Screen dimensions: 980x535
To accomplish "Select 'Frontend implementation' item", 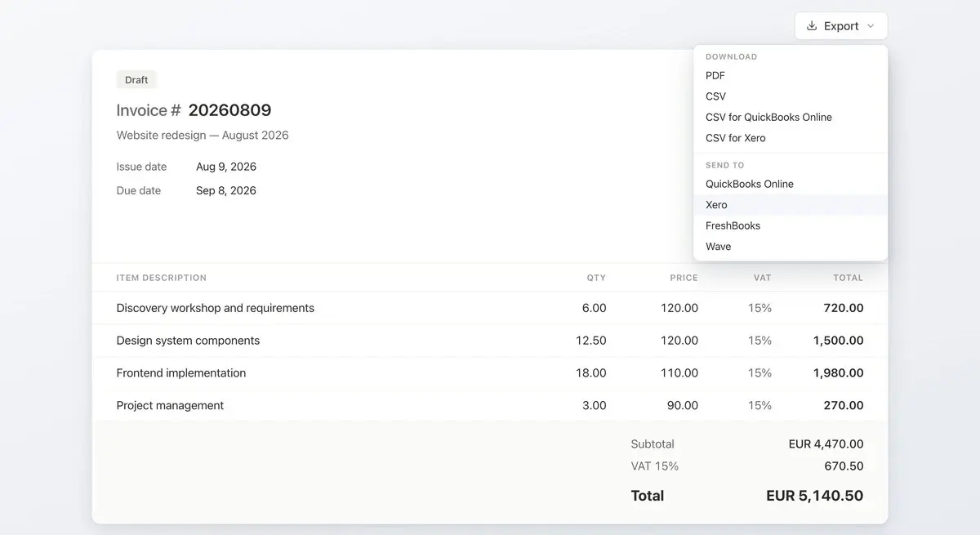I will click(x=181, y=373).
